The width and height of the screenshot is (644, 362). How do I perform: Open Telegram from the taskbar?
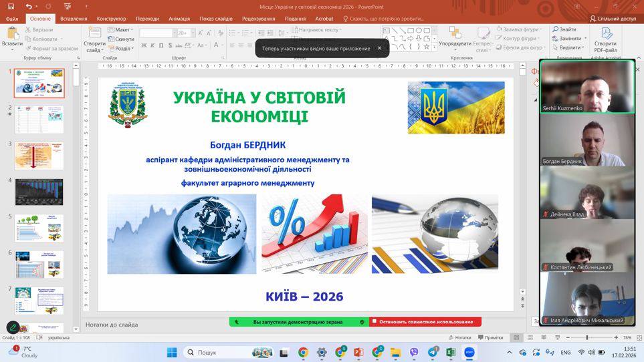pos(433,352)
